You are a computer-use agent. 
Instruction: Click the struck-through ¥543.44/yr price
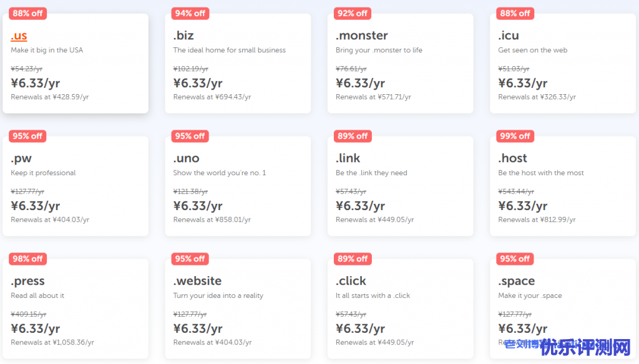point(516,191)
